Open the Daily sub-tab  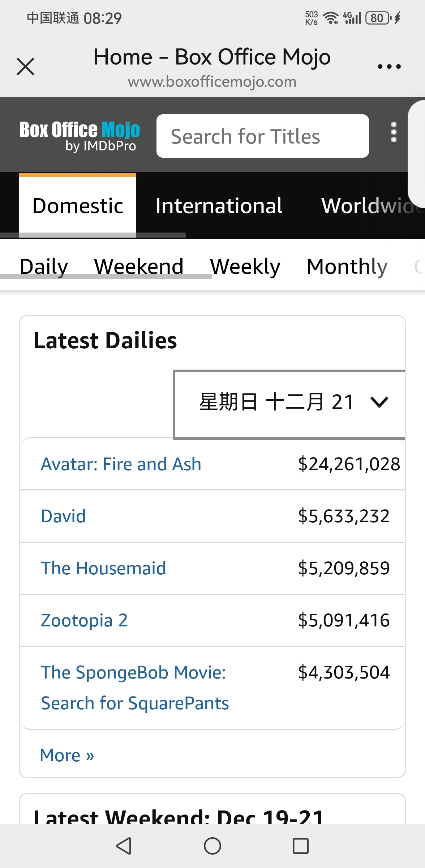(x=44, y=267)
